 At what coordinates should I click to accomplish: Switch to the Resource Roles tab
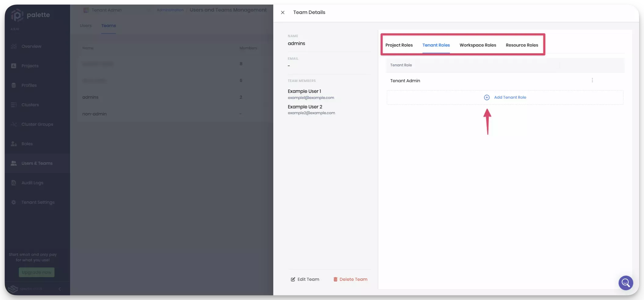coord(522,45)
